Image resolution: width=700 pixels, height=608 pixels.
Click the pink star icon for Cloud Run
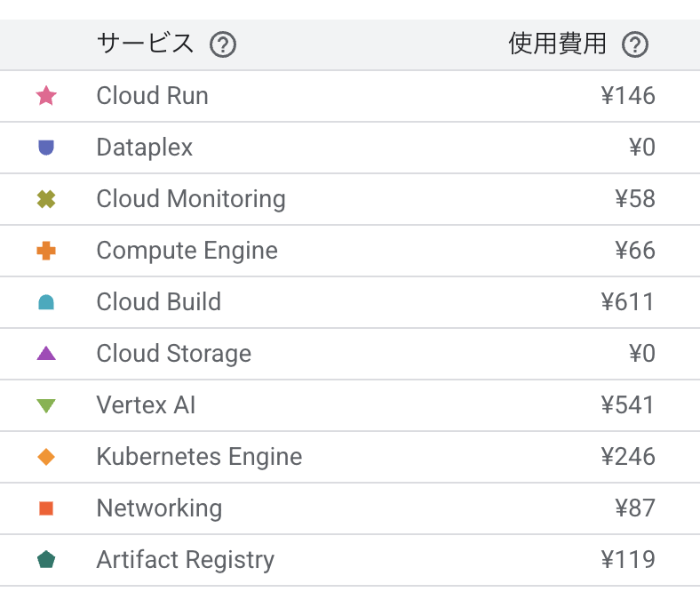46,96
